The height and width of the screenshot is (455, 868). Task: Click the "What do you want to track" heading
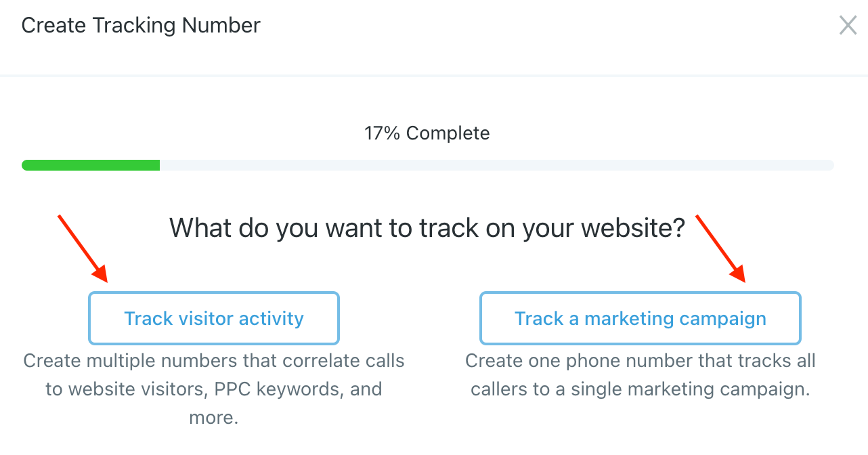coord(427,228)
